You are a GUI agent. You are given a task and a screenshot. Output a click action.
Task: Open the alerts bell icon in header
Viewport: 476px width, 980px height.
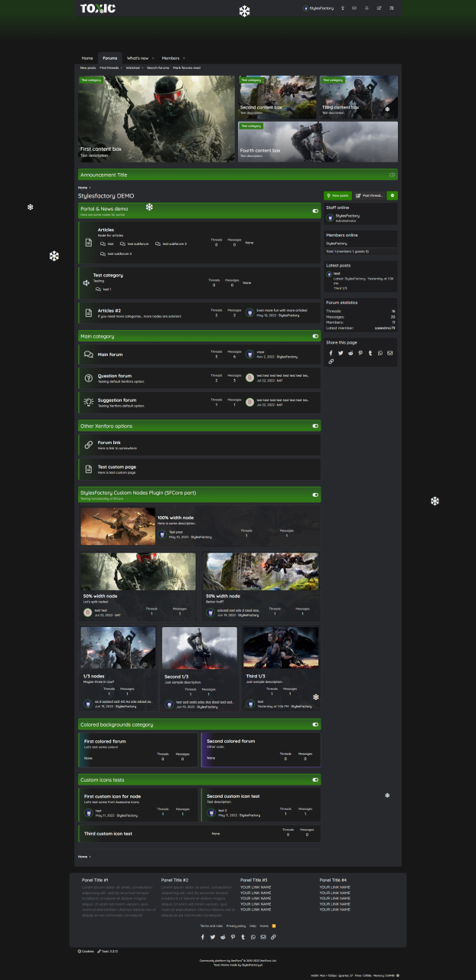pos(367,8)
